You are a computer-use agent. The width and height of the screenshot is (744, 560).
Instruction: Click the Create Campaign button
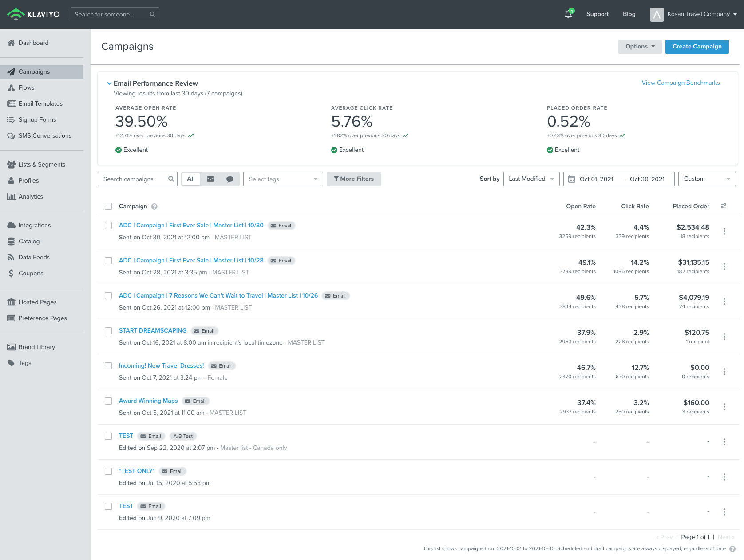pyautogui.click(x=697, y=47)
